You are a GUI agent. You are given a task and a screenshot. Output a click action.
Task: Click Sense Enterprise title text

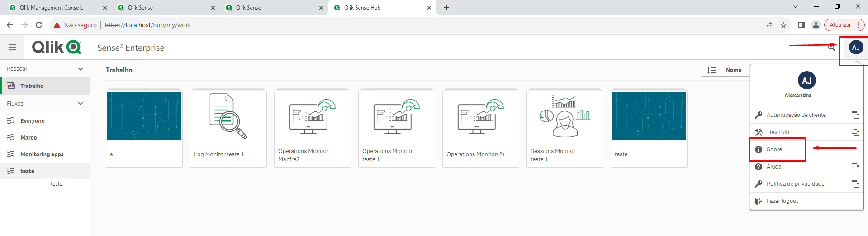tap(131, 48)
